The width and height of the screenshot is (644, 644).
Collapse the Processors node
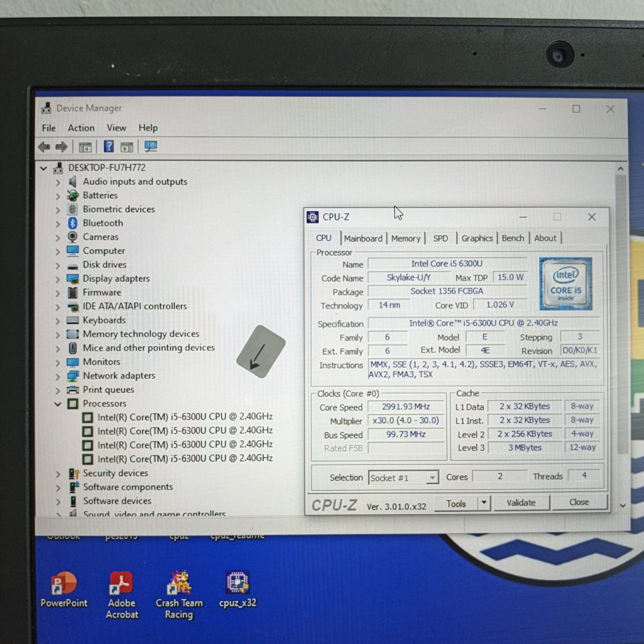58,404
